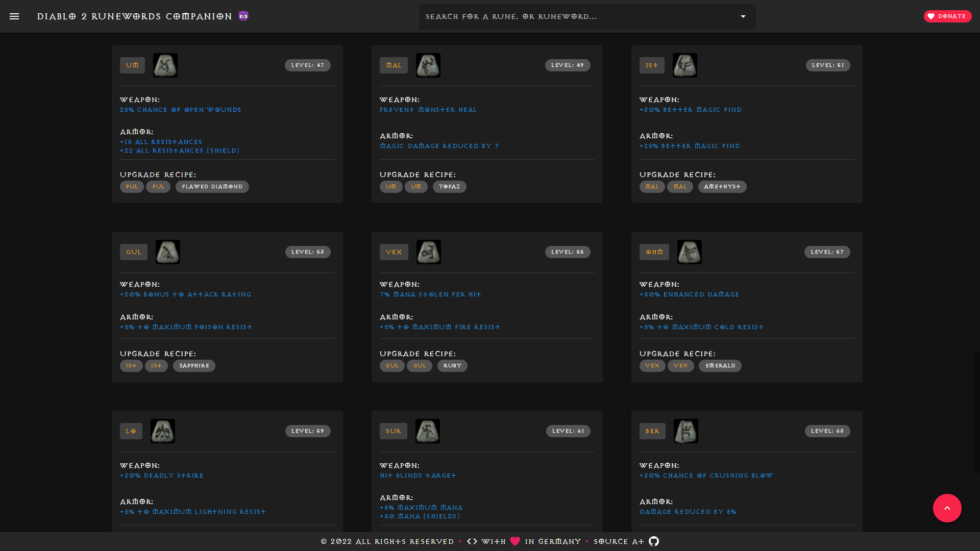Click the Gul rune stone image
This screenshot has width=980, height=551.
(168, 252)
